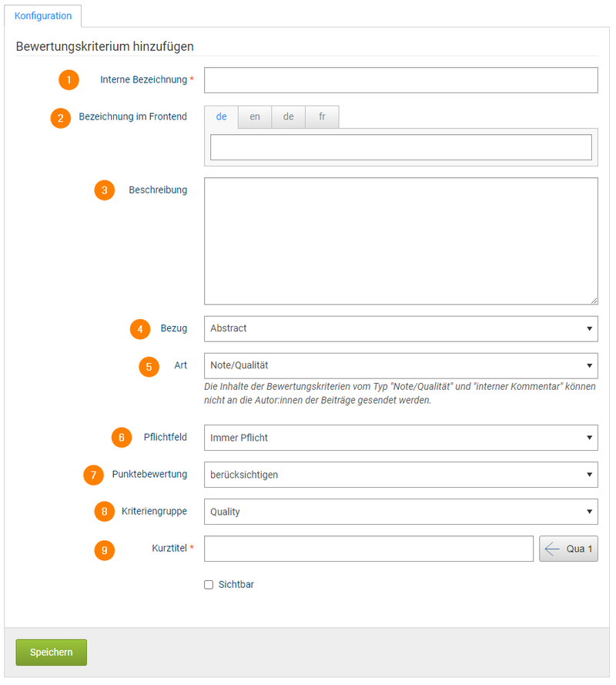Click the orange number 6 marker
Screen dimensions: 616x685
(x=122, y=438)
